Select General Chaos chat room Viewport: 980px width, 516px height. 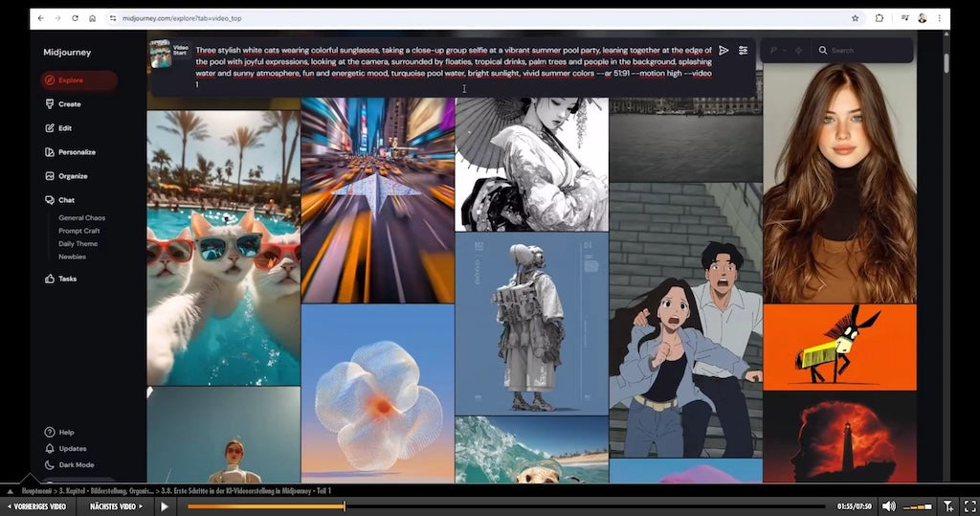coord(81,218)
